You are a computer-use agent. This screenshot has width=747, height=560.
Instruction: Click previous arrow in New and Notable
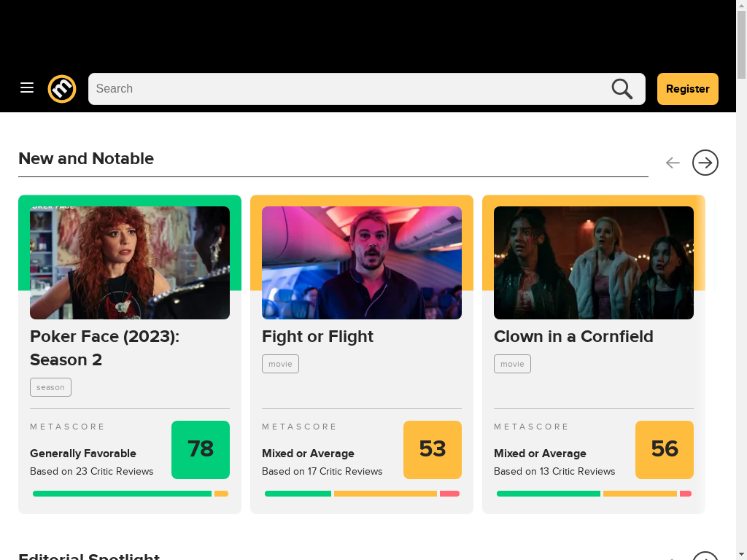[x=673, y=163]
